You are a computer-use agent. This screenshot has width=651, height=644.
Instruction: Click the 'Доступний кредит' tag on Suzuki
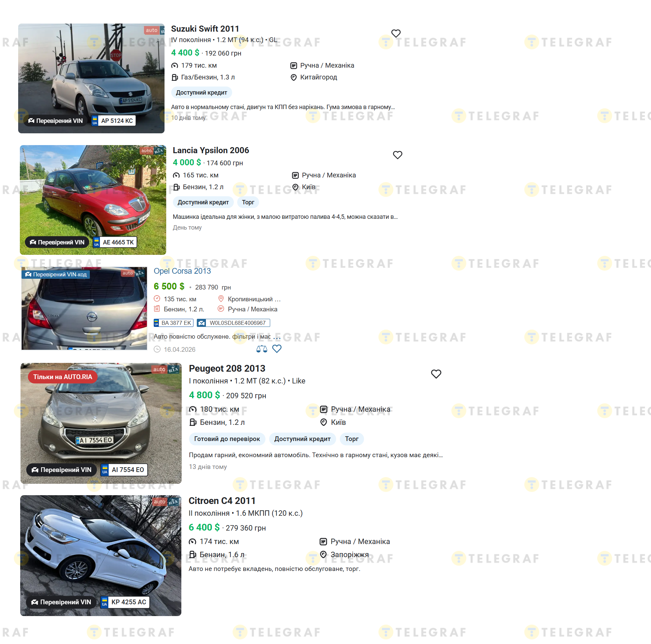tap(202, 92)
